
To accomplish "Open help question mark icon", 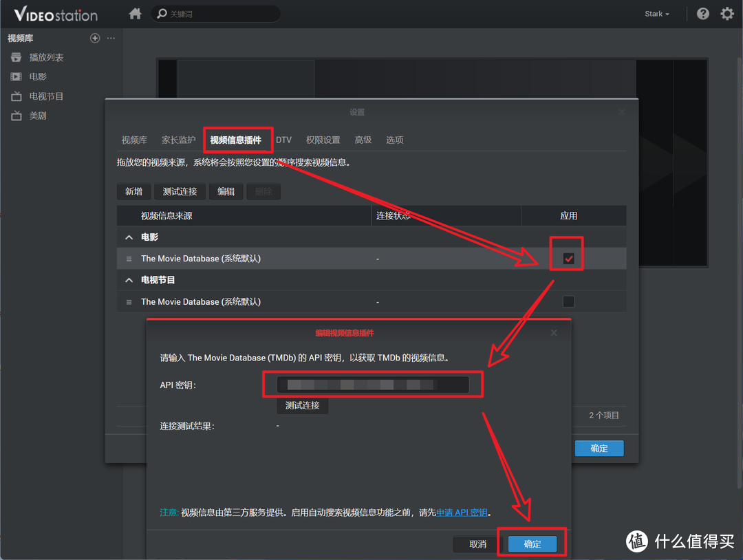I will [x=702, y=14].
